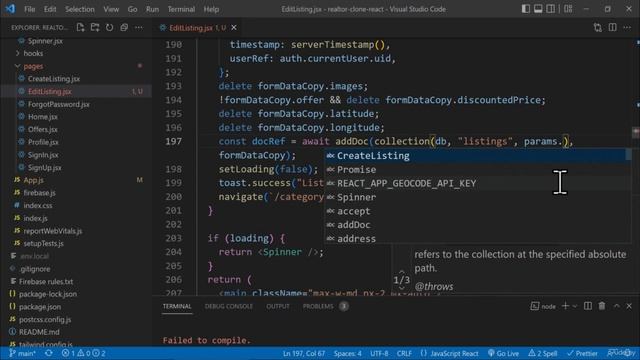Open the File menu
The image size is (640, 360).
click(x=29, y=9)
